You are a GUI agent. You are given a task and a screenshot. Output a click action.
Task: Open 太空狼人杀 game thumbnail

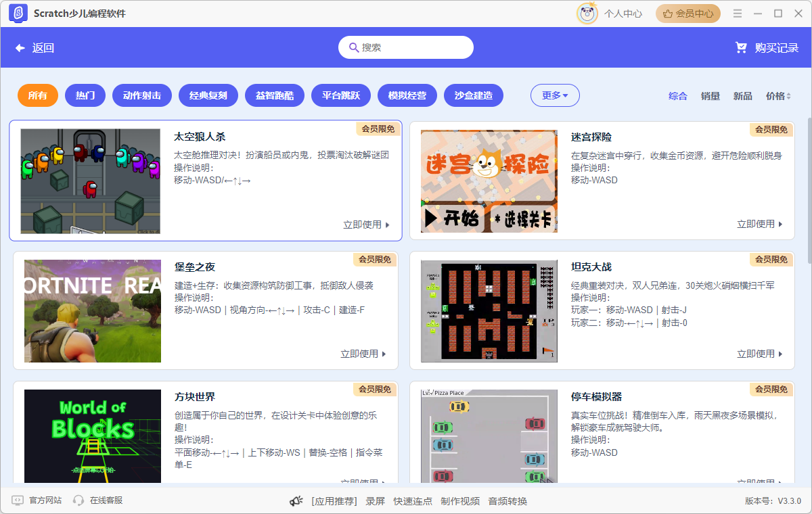coord(91,181)
